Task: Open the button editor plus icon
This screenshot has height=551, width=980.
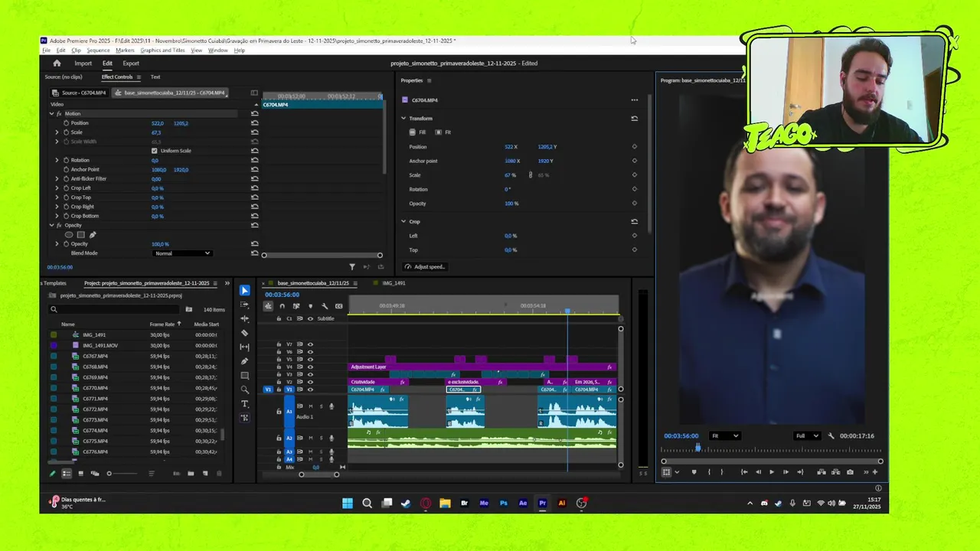Action: pyautogui.click(x=875, y=472)
